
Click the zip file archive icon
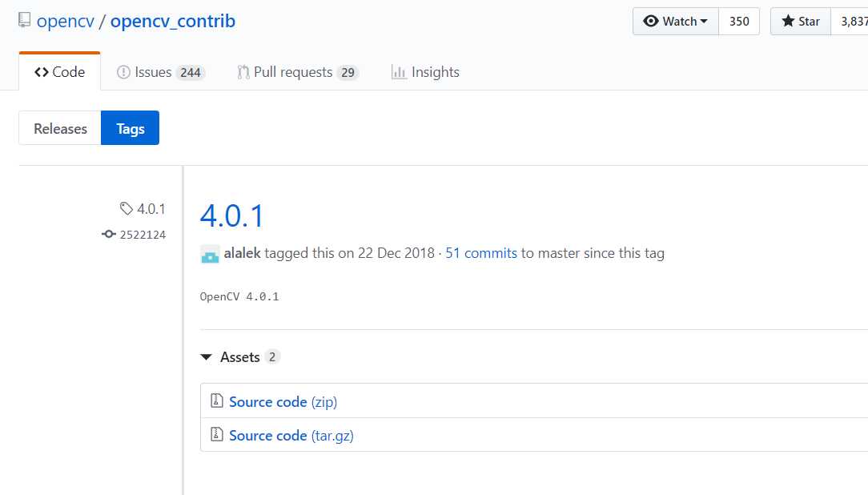pos(216,400)
